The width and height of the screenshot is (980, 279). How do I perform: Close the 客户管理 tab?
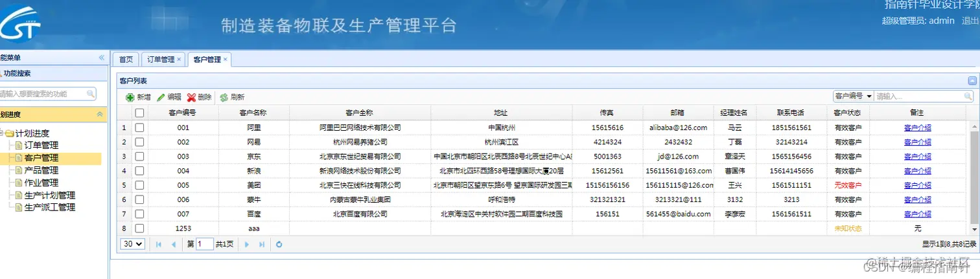(226, 60)
